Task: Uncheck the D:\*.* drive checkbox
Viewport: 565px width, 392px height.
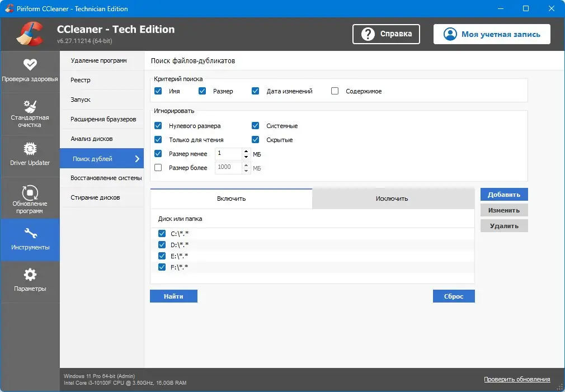Action: [162, 244]
